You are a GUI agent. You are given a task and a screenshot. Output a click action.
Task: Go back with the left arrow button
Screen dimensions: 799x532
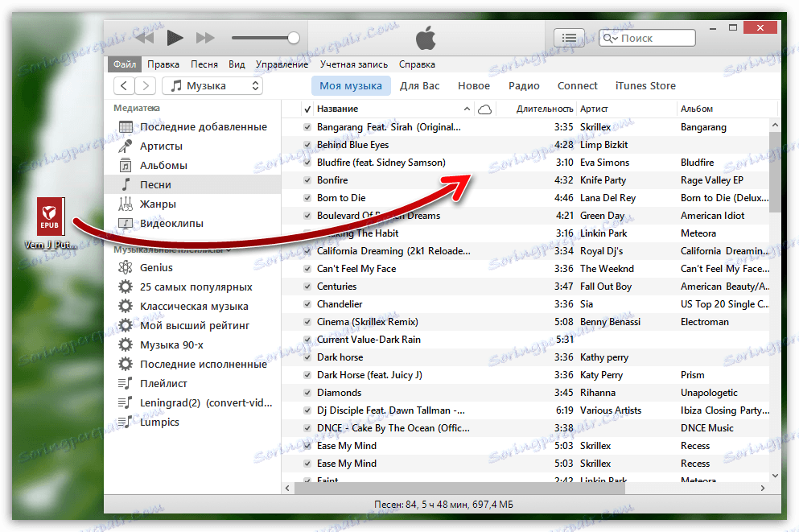click(x=124, y=85)
